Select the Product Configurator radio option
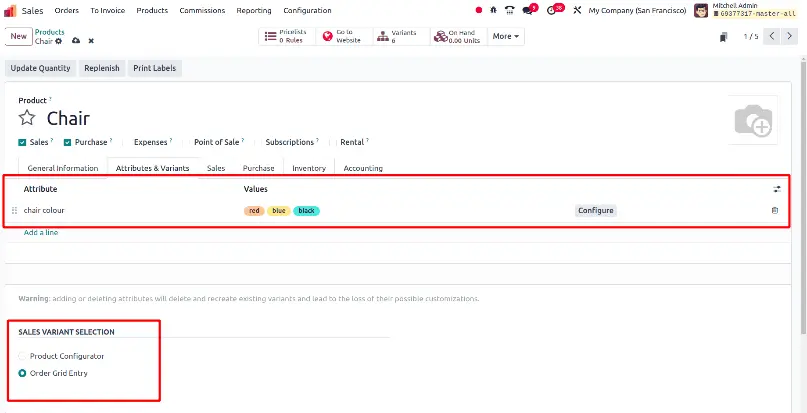The image size is (807, 413). [22, 356]
